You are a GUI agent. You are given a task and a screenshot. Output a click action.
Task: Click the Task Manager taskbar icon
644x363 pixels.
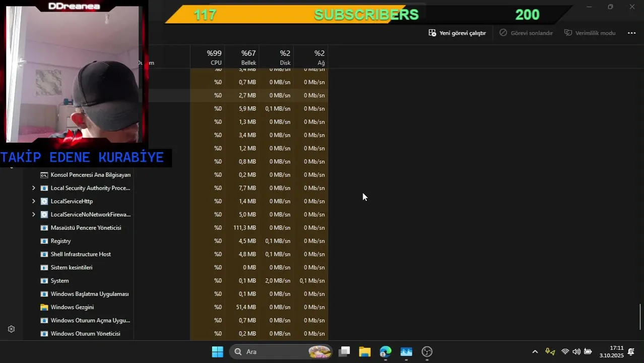(406, 352)
